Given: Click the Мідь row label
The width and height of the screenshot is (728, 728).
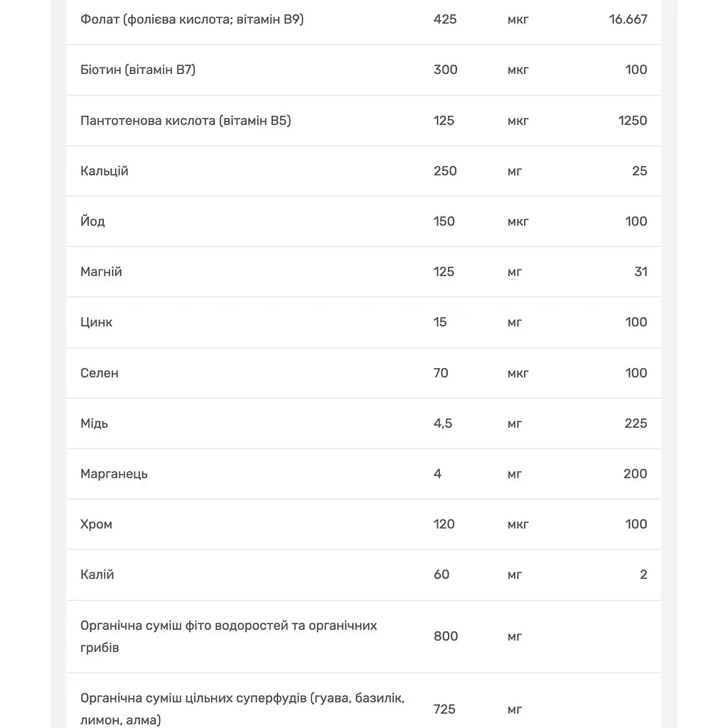Looking at the screenshot, I should click(94, 424).
